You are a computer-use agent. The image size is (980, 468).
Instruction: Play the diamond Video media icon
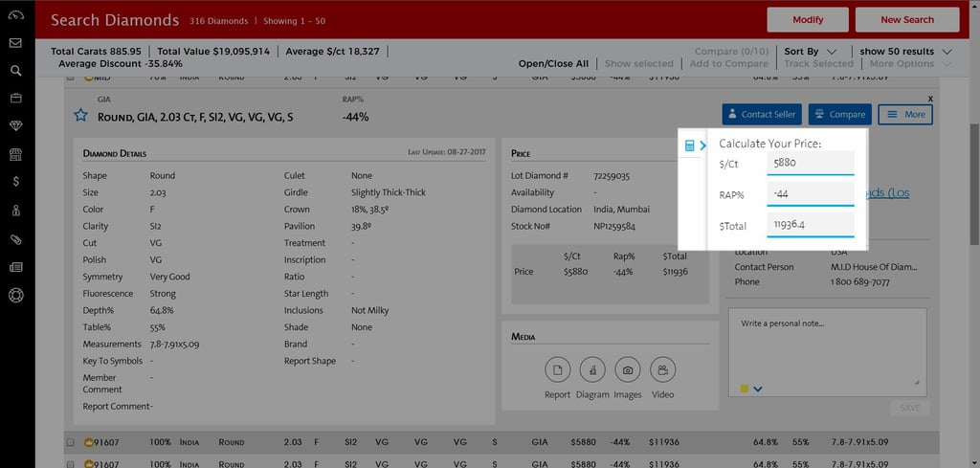(x=662, y=369)
